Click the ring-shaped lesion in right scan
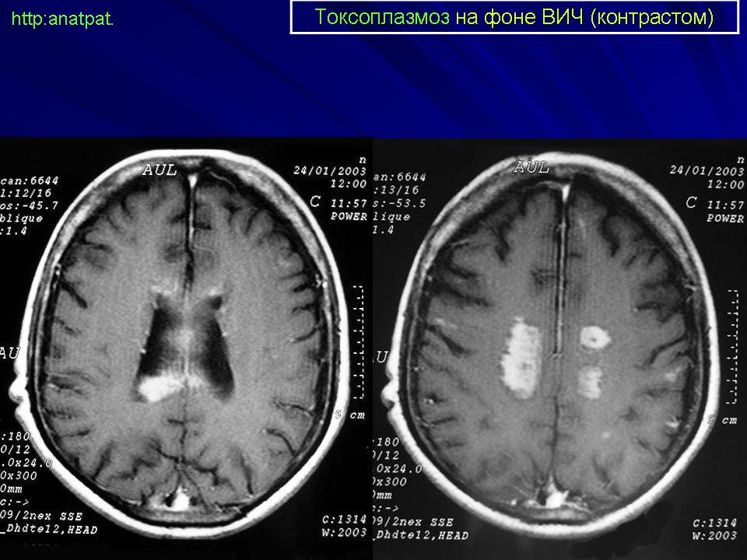Image resolution: width=747 pixels, height=560 pixels. click(x=595, y=337)
